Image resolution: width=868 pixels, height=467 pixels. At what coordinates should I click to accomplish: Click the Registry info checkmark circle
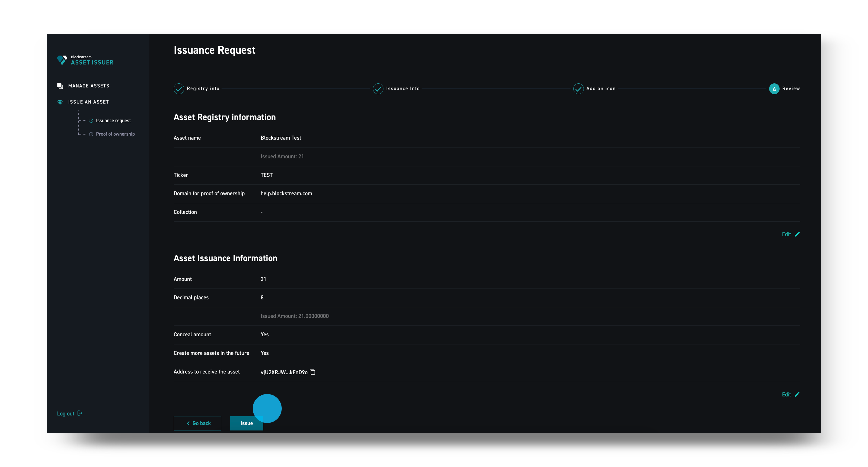point(179,89)
